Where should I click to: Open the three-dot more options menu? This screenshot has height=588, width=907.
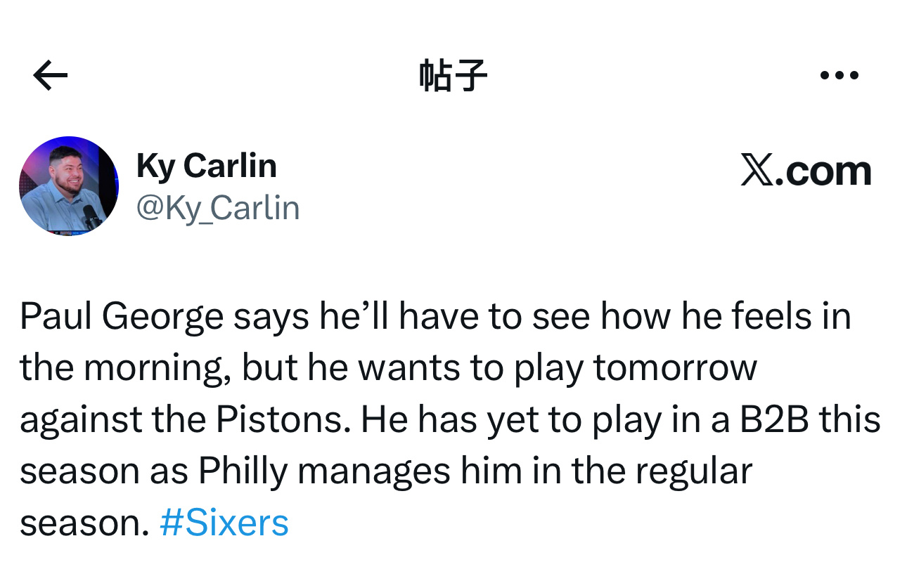pos(840,75)
